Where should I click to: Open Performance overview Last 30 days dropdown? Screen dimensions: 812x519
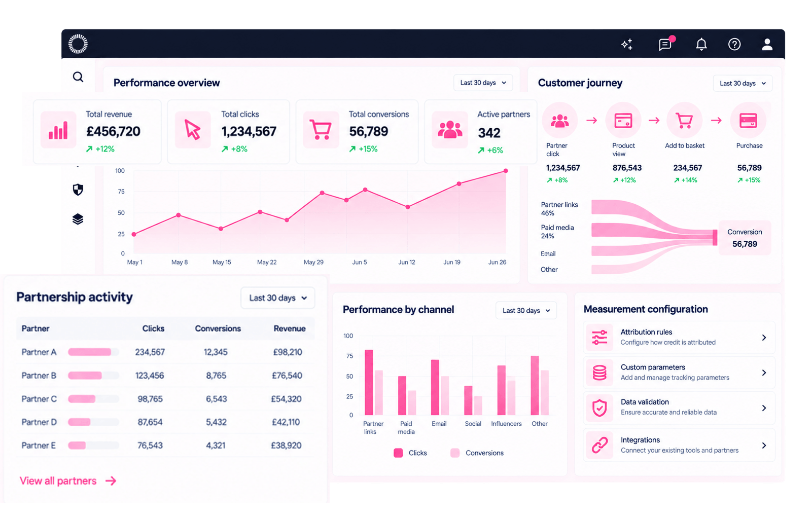pyautogui.click(x=483, y=83)
